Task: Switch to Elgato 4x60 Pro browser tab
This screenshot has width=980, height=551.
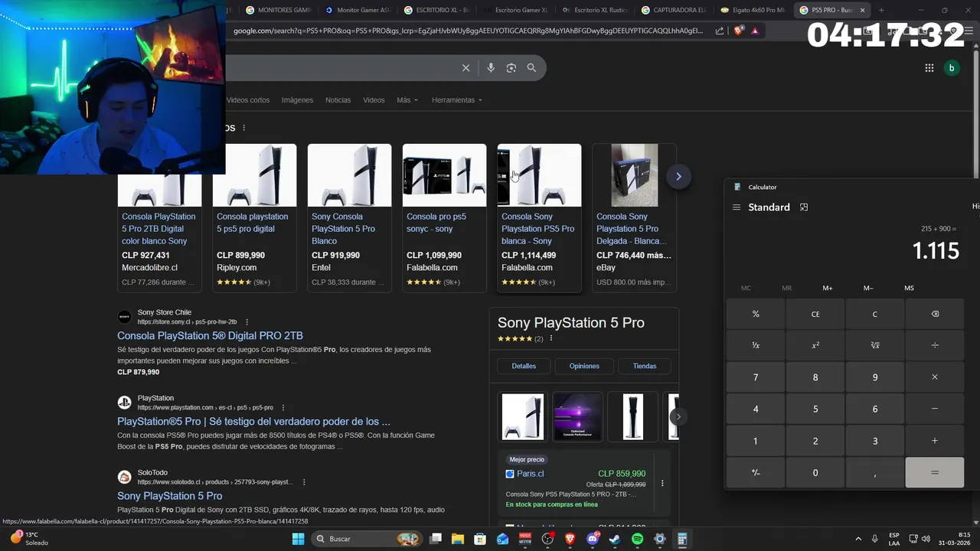Action: click(x=754, y=10)
